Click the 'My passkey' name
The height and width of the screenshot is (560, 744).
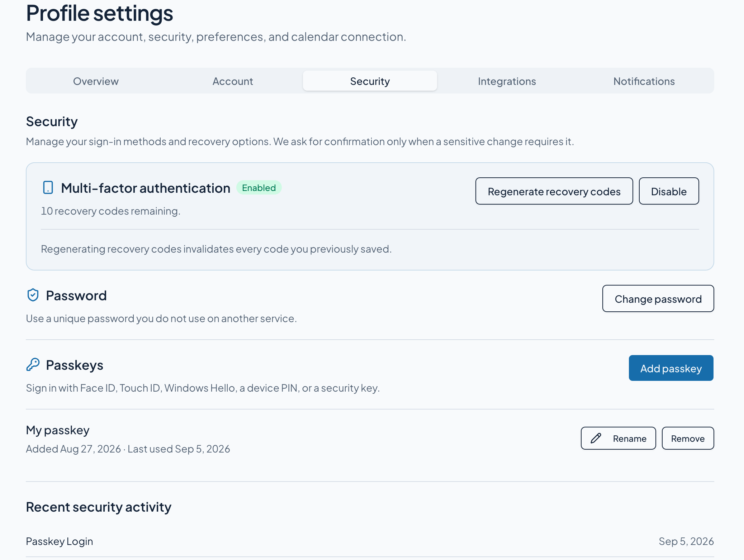[x=58, y=430]
